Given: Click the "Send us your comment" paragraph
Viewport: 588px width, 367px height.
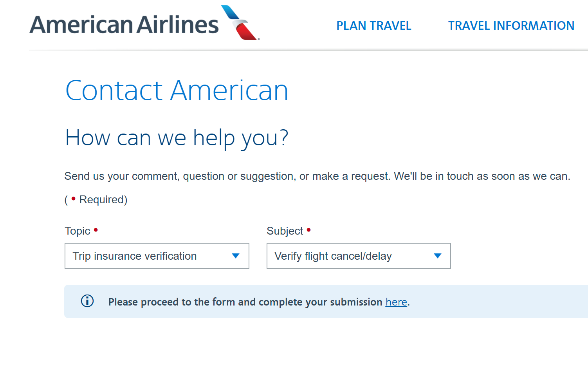Looking at the screenshot, I should pos(317,176).
